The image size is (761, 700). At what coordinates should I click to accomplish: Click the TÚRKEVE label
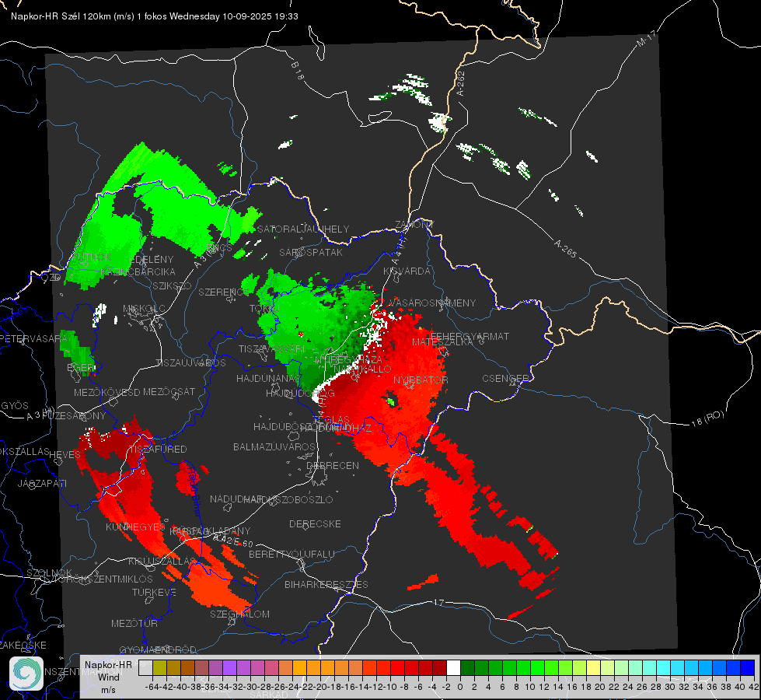155,592
